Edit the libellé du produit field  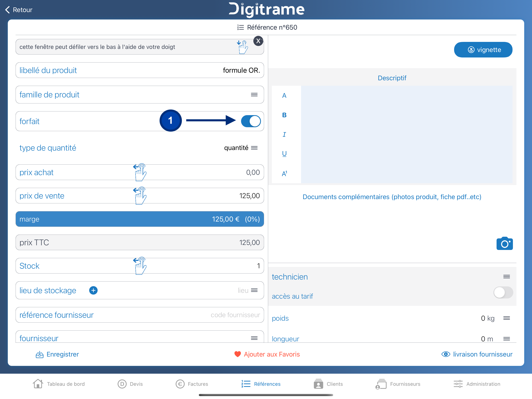click(140, 70)
